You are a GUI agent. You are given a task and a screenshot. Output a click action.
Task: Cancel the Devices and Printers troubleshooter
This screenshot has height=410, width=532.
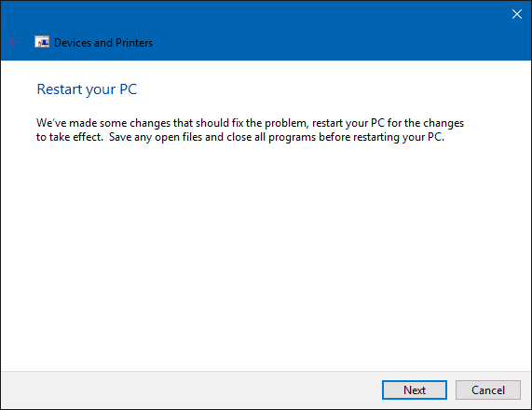point(488,390)
